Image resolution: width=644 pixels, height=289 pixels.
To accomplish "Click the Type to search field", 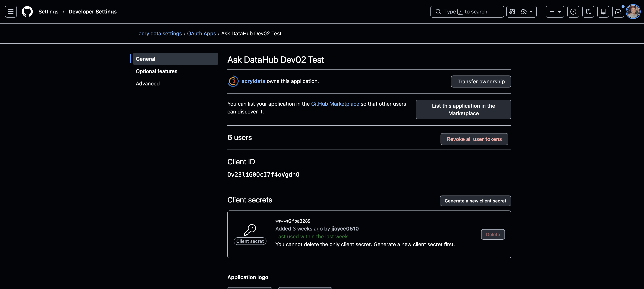I will (x=467, y=12).
